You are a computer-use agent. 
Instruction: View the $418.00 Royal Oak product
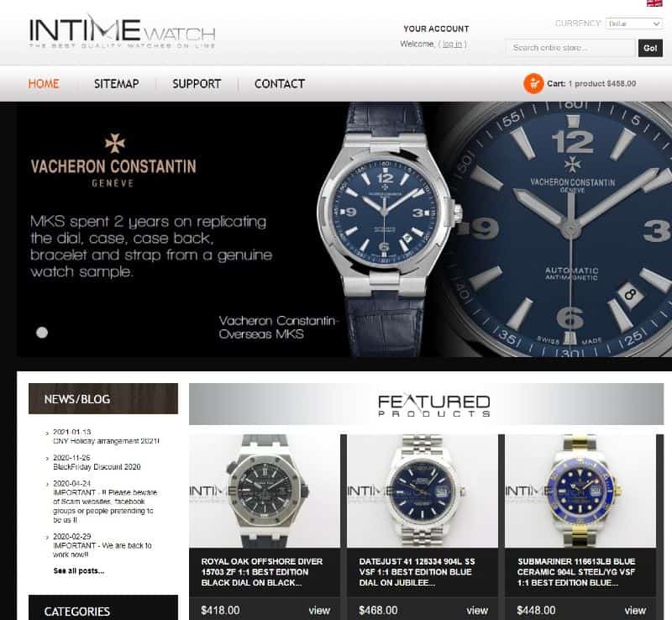[319, 610]
